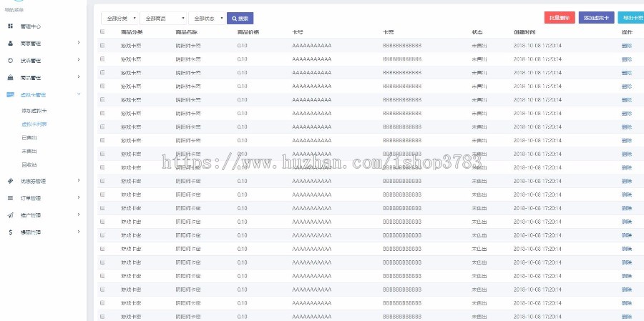Expand the 商家管理 chevron
The height and width of the screenshot is (321, 644).
coord(79,42)
